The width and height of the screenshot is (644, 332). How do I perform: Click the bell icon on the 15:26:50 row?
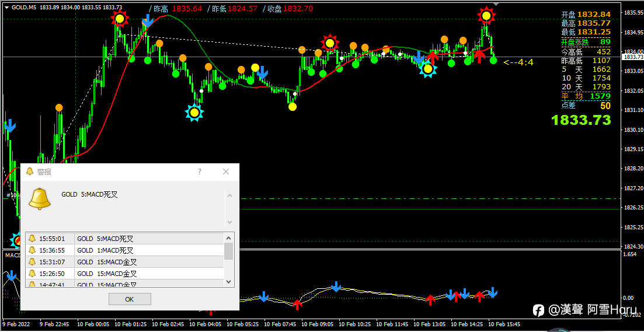click(33, 273)
